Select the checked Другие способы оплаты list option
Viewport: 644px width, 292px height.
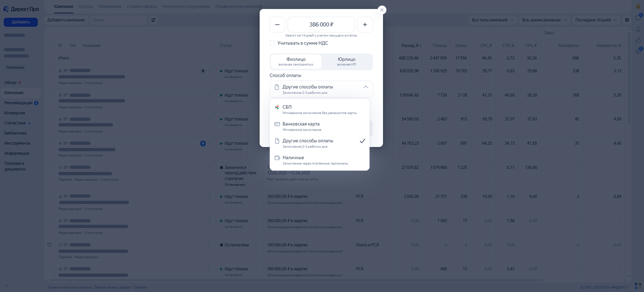pyautogui.click(x=320, y=143)
